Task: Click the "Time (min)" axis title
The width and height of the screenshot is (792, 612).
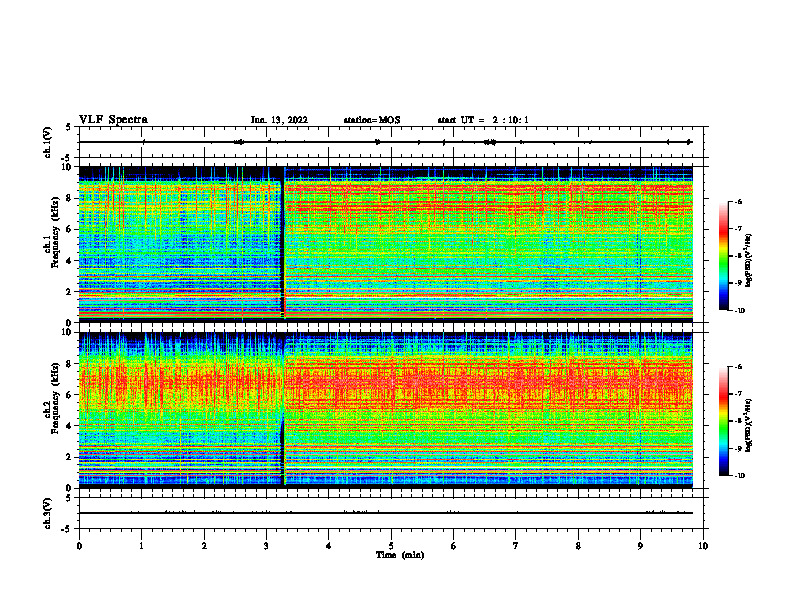Action: (400, 555)
